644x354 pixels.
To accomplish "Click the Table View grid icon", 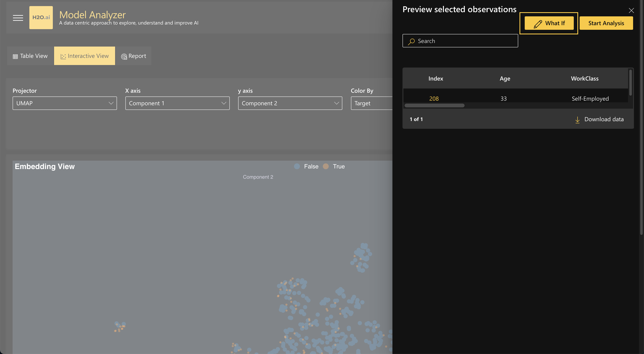I will point(15,56).
